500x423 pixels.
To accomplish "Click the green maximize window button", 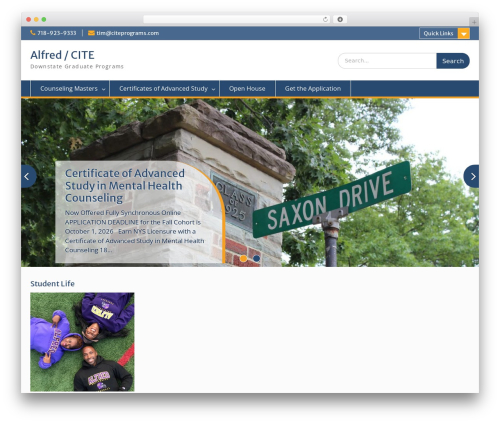I will [44, 19].
